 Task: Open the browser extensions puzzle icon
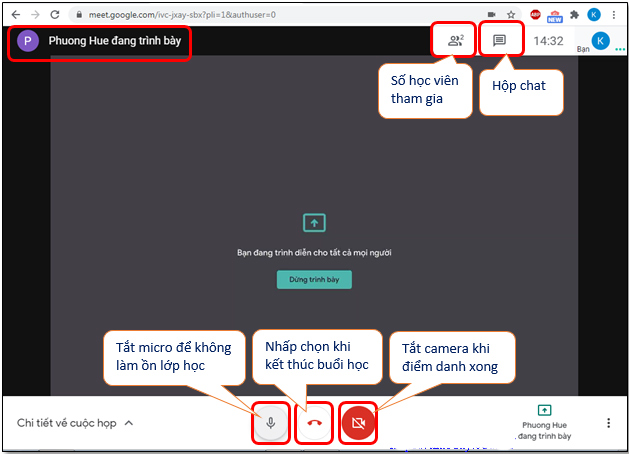(x=574, y=15)
